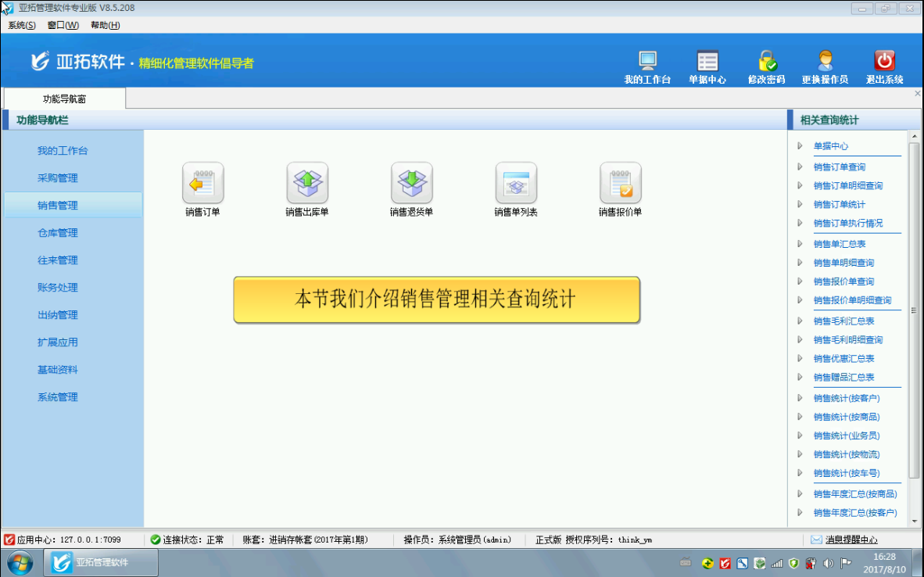Click 我的工作台 monitor icon in header
This screenshot has width=924, height=577.
[x=647, y=62]
